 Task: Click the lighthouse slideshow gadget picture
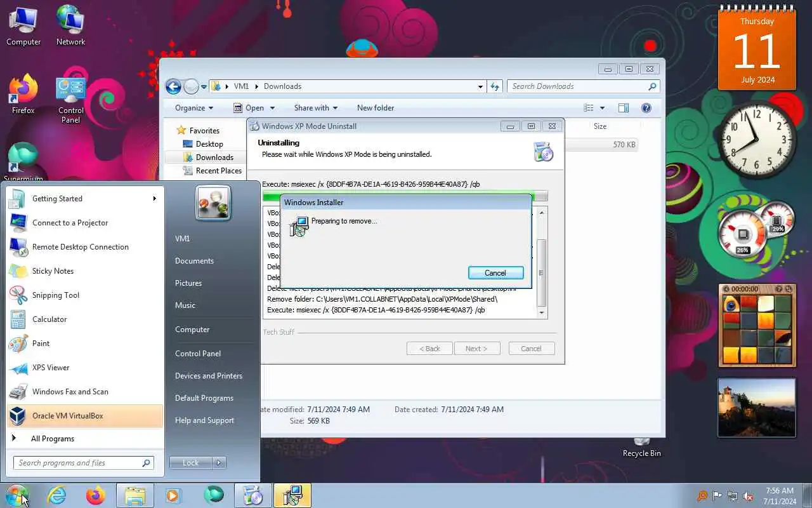[756, 407]
